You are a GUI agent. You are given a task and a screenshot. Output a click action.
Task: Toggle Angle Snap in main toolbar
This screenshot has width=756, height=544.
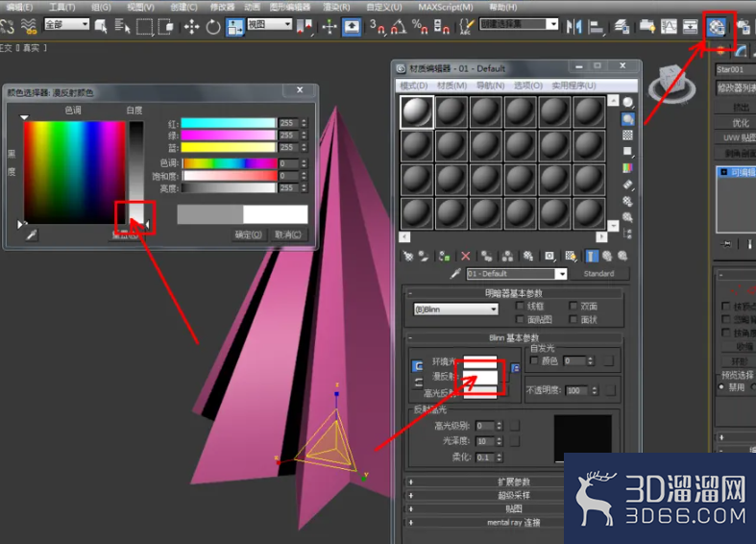pyautogui.click(x=399, y=27)
